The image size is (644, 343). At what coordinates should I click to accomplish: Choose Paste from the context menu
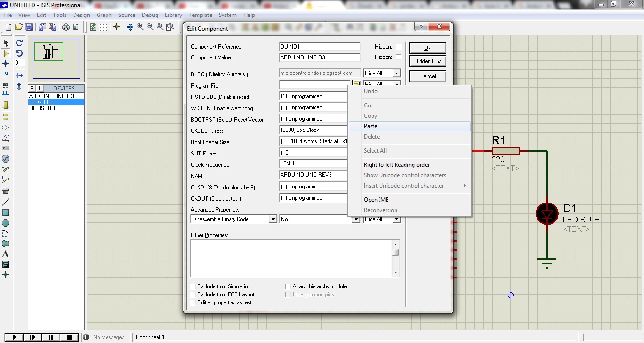pos(410,126)
